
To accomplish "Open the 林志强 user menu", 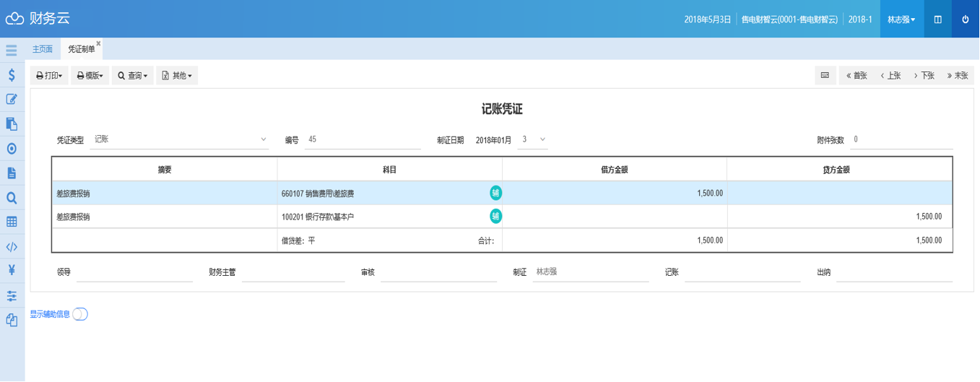I will point(901,19).
